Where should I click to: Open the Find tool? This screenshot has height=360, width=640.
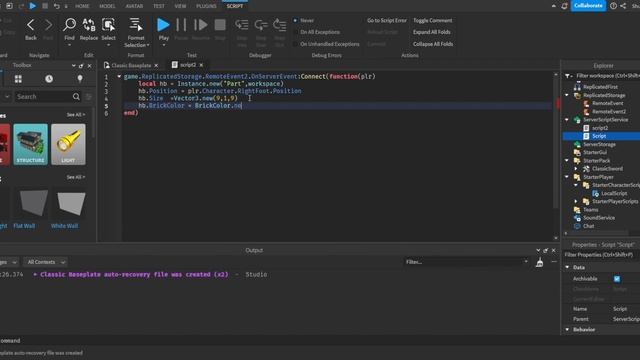pos(69,25)
